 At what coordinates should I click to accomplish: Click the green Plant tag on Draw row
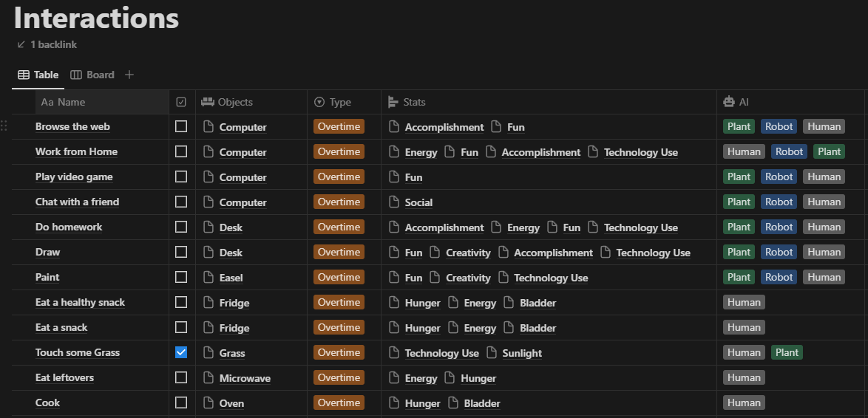point(739,253)
